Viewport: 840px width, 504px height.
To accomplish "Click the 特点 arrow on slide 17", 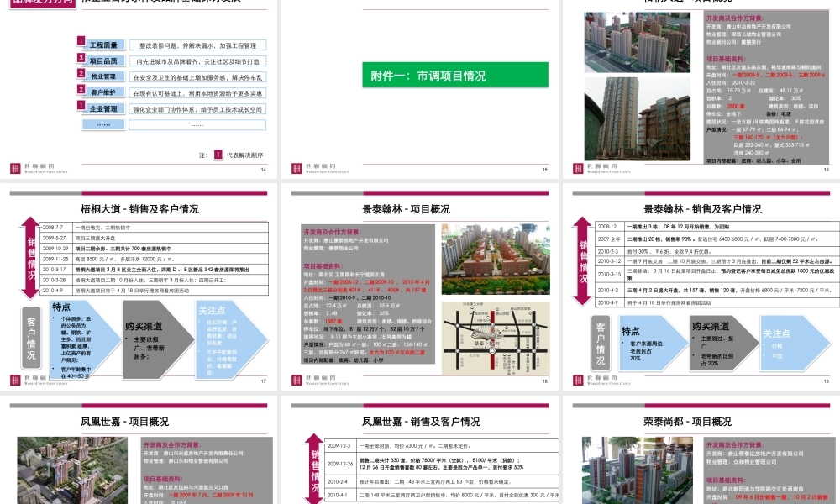I will [x=86, y=340].
